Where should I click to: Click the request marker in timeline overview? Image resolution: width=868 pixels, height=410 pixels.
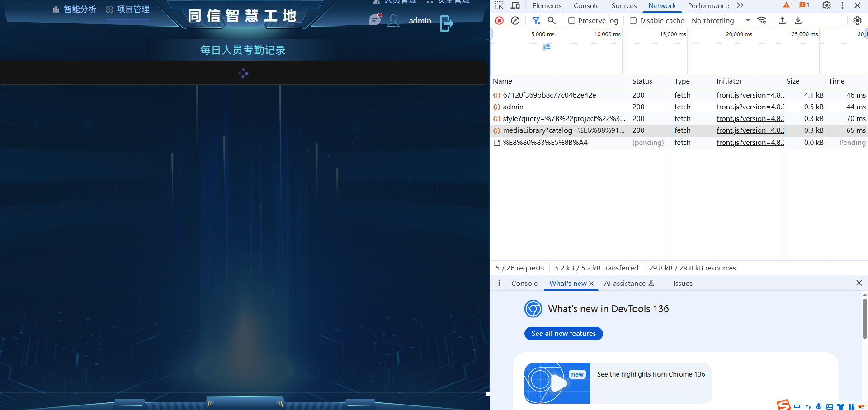click(547, 47)
